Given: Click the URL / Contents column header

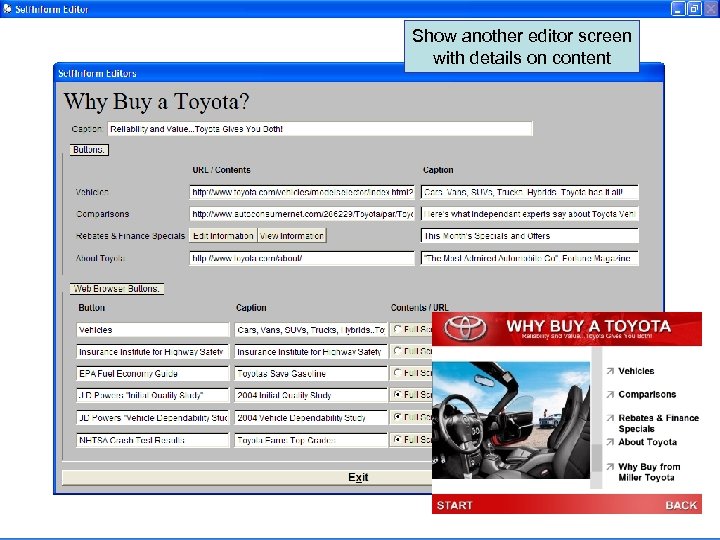Looking at the screenshot, I should tap(221, 170).
